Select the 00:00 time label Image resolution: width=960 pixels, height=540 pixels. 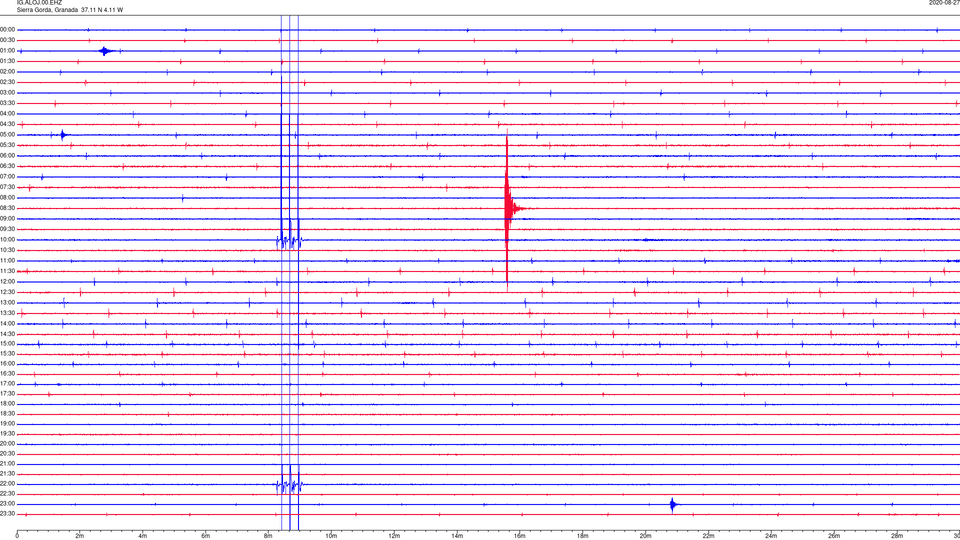click(8, 30)
